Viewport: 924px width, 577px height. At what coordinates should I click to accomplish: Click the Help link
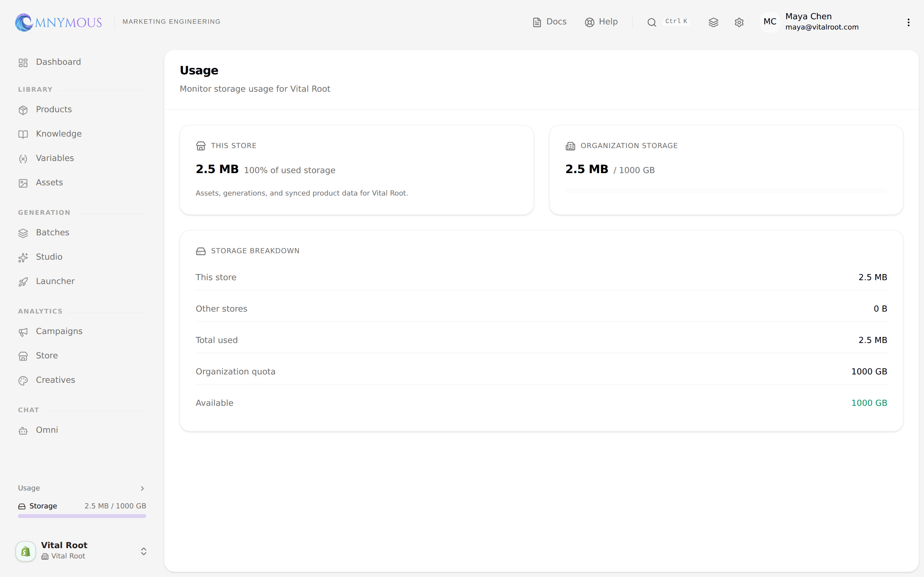[x=601, y=22]
